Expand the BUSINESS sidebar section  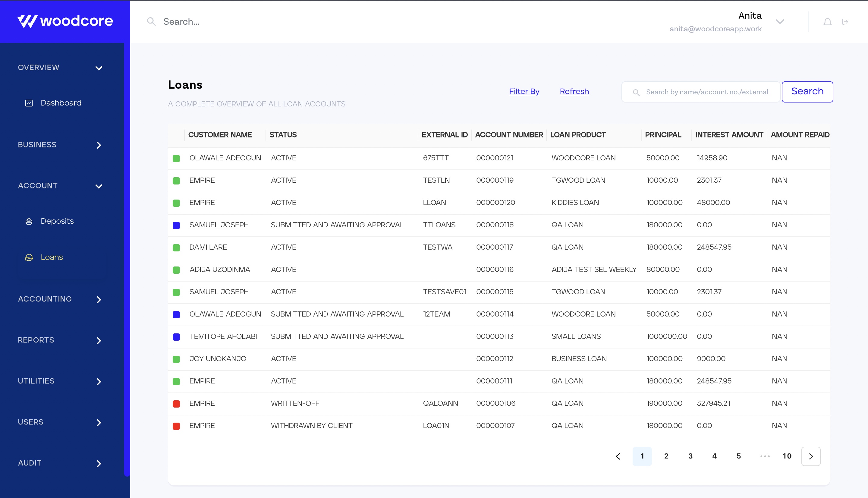99,145
